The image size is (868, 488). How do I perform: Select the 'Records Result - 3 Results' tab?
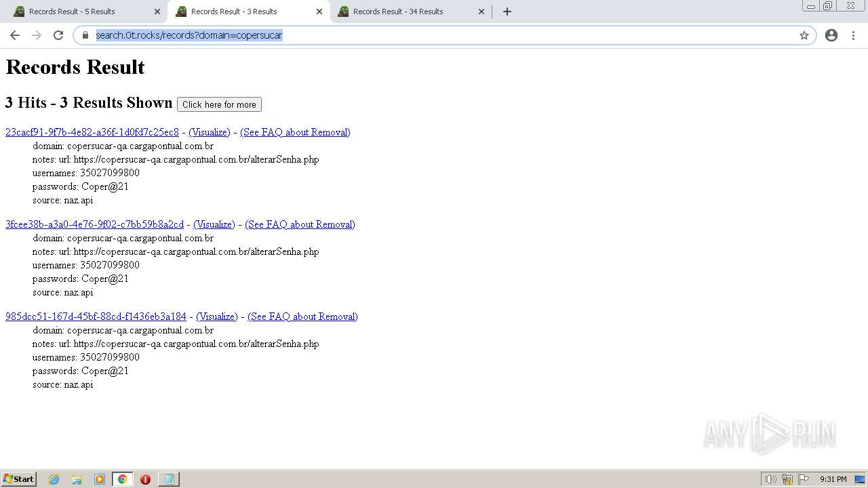(248, 12)
